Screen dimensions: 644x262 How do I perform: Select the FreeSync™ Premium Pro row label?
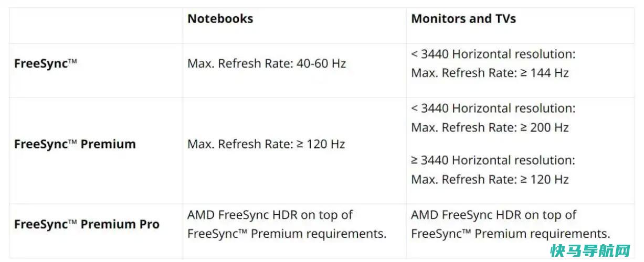[87, 224]
